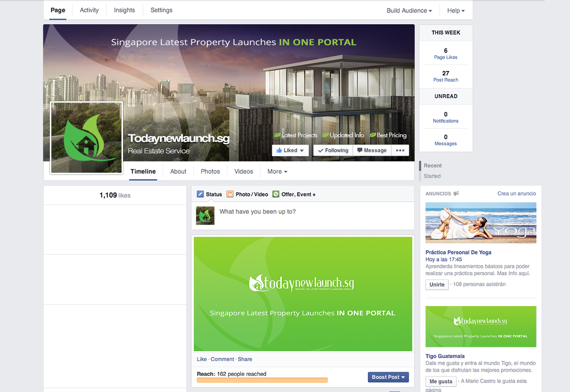Open the About tab
Image resolution: width=570 pixels, height=392 pixels.
pyautogui.click(x=178, y=171)
